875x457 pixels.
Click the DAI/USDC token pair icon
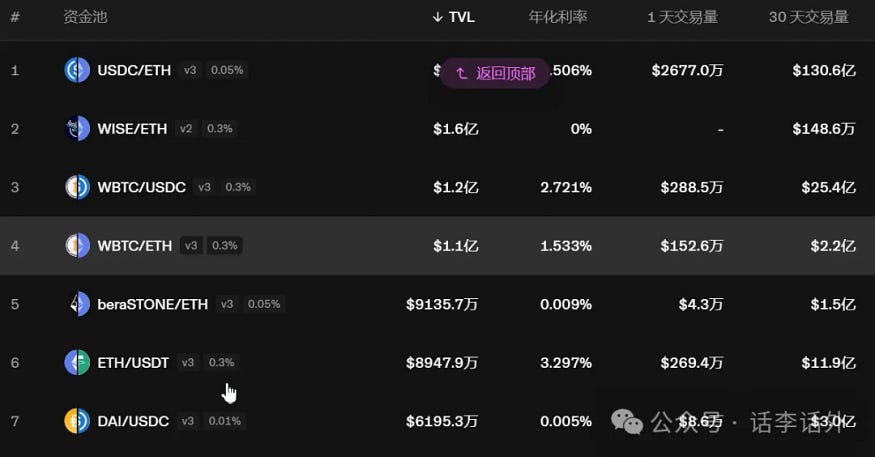77,421
